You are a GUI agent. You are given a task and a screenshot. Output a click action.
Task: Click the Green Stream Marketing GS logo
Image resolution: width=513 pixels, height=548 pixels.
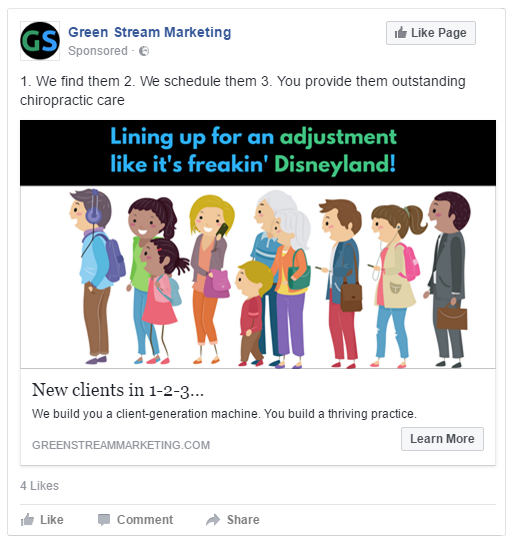coord(40,41)
